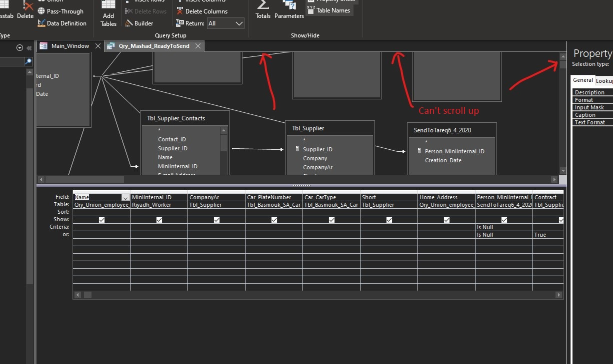This screenshot has height=364, width=613.
Task: Close the Main_Window tab
Action: click(98, 46)
